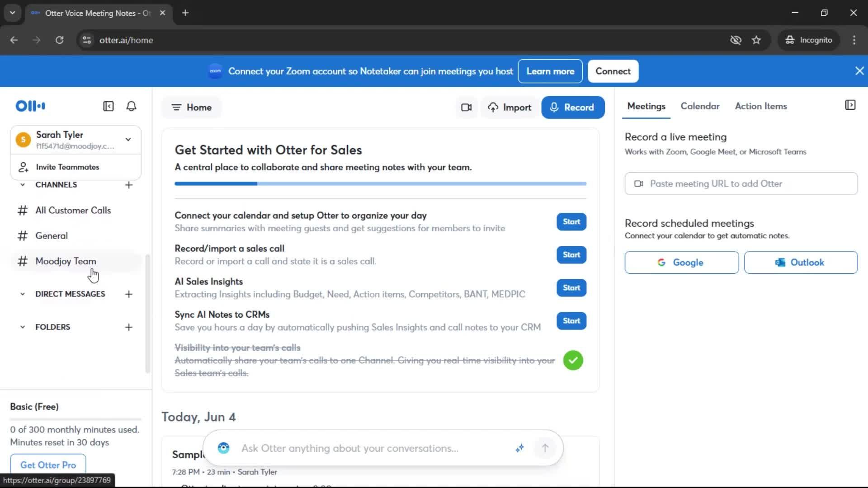Screen dimensions: 868x488
Task: Go back with browser back arrow
Action: click(x=14, y=40)
